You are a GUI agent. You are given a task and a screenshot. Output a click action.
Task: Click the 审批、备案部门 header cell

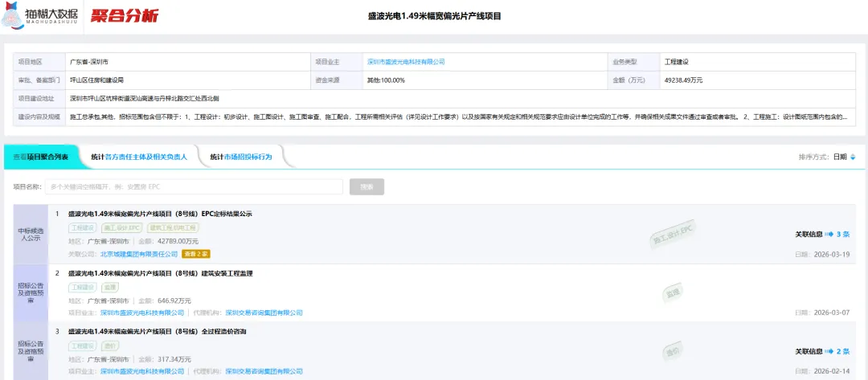39,80
